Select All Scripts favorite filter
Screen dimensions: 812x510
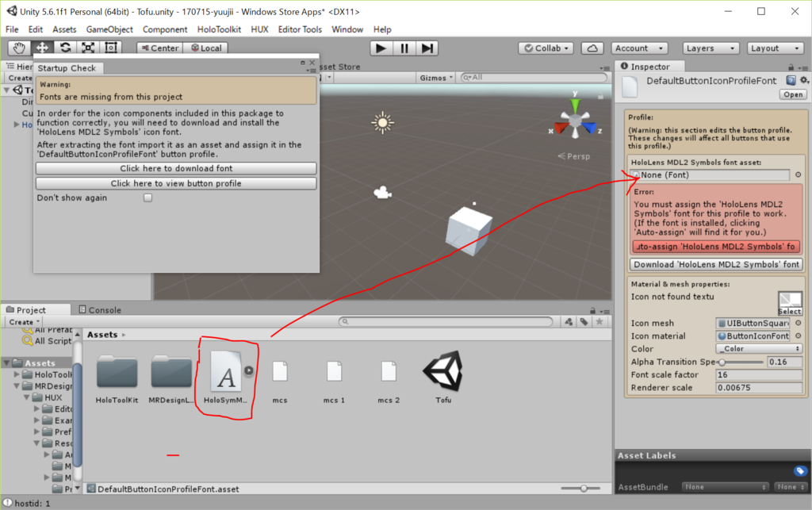coord(47,341)
